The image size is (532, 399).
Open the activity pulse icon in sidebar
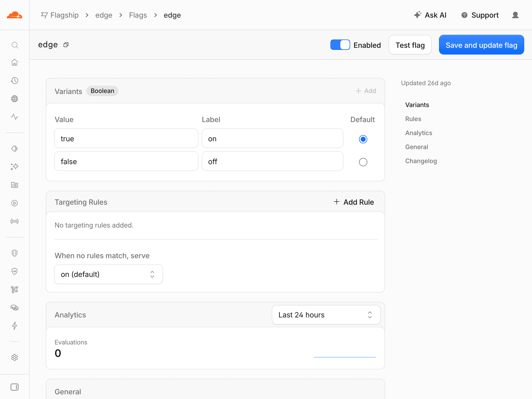pyautogui.click(x=15, y=117)
